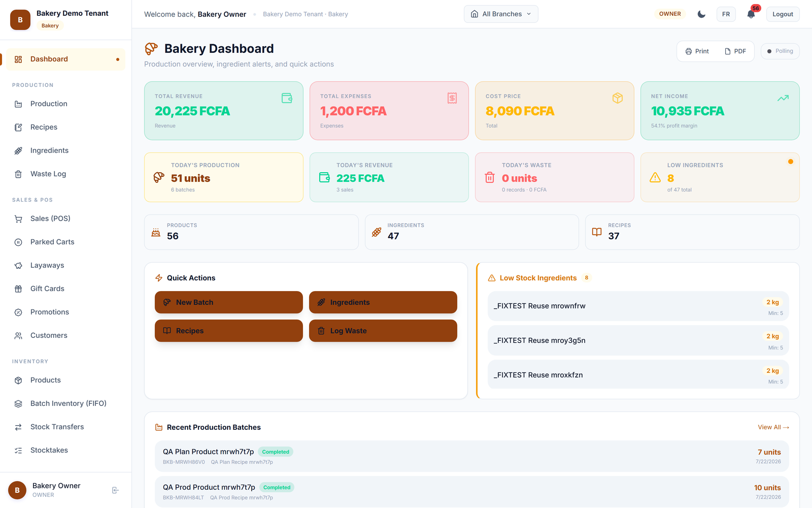Toggle the Polling status button
Screen dimensions: 812x508
780,51
